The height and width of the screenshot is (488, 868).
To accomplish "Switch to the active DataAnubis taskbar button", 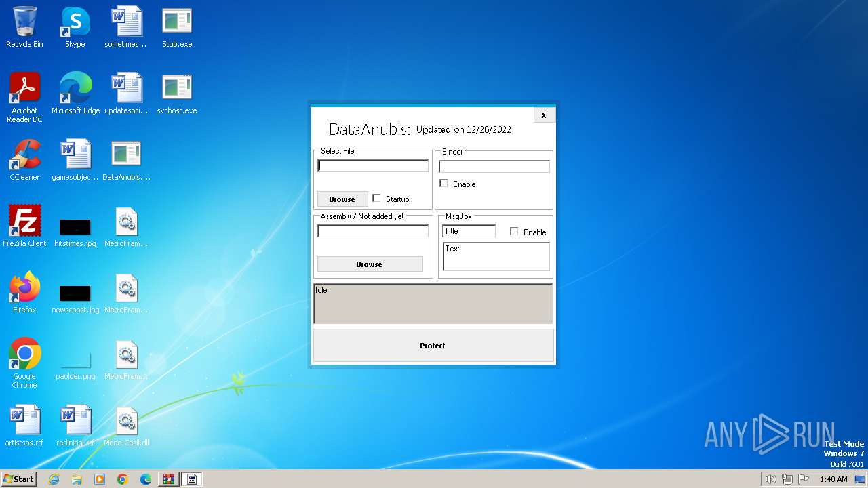I will point(192,479).
